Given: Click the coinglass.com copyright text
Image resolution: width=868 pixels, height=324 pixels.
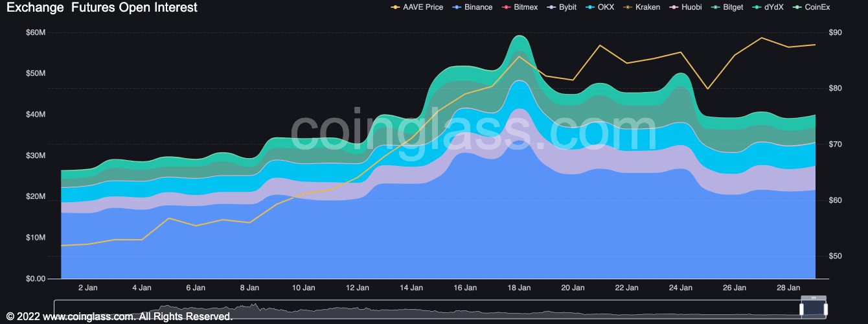Looking at the screenshot, I should click(119, 317).
